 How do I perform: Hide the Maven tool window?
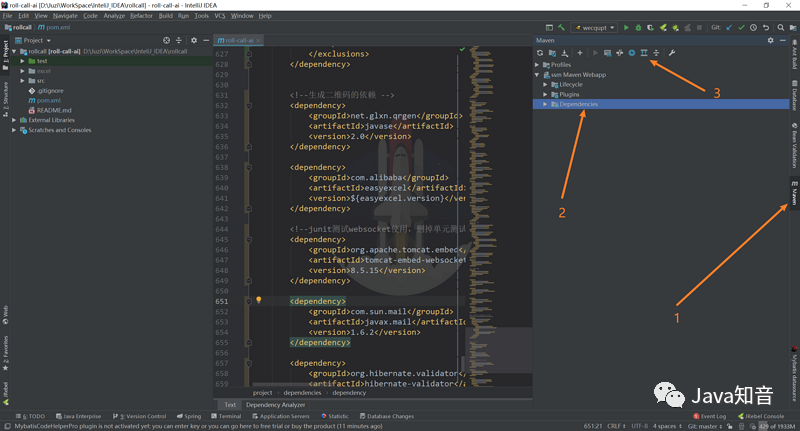tap(783, 40)
